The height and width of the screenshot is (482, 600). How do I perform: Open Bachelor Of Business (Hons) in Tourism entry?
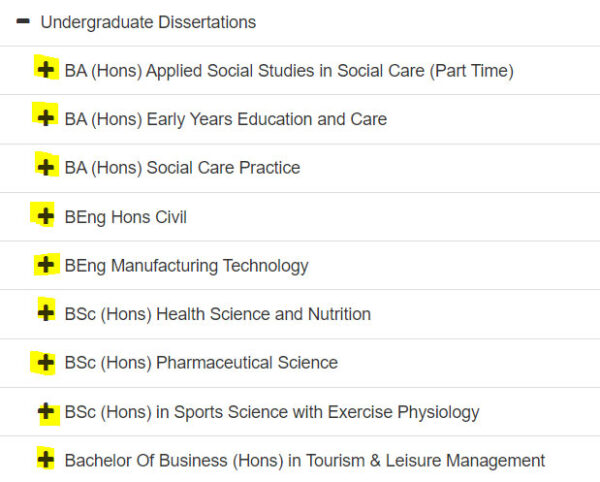[x=304, y=461]
